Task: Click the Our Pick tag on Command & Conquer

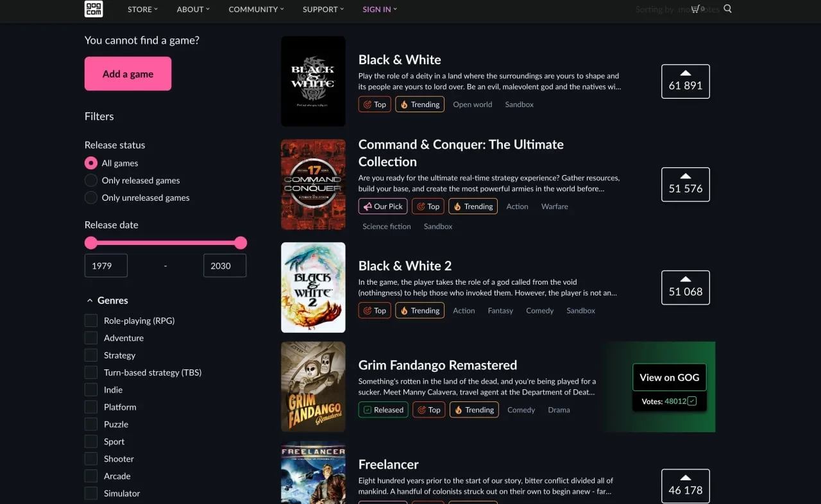Action: coord(383,206)
